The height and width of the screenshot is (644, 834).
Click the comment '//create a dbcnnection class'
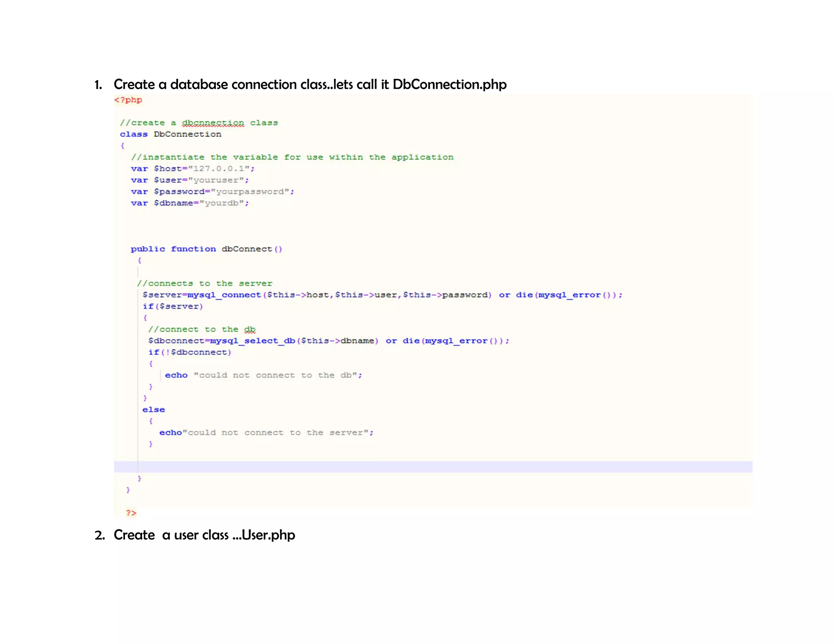pyautogui.click(x=199, y=123)
